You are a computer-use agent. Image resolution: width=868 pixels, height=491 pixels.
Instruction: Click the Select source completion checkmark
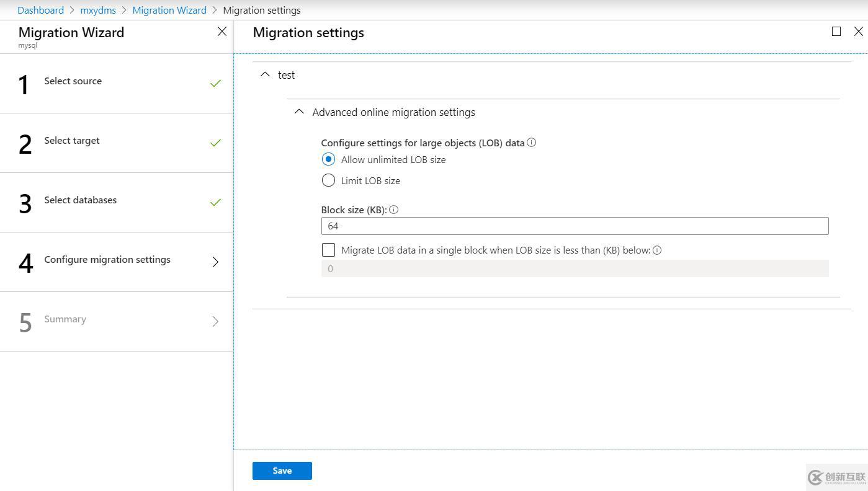coord(215,82)
